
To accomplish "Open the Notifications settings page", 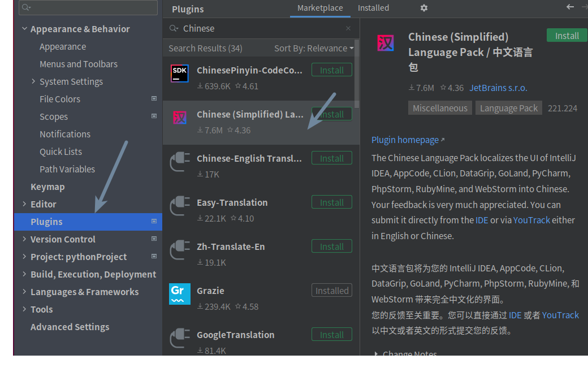I will point(65,134).
